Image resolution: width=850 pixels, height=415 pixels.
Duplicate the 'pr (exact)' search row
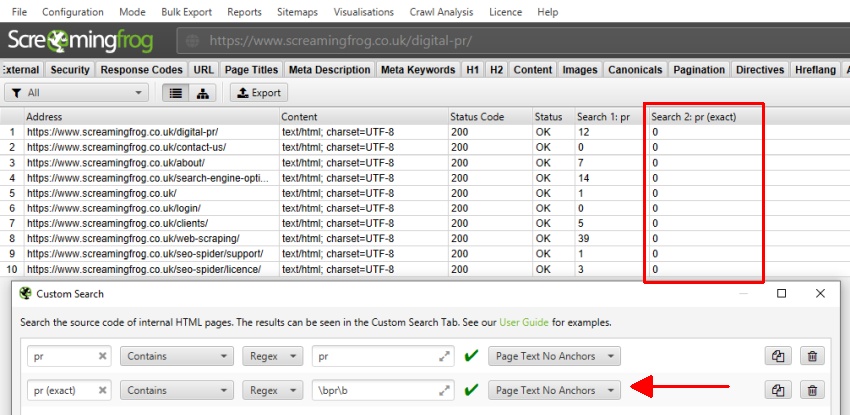(778, 390)
